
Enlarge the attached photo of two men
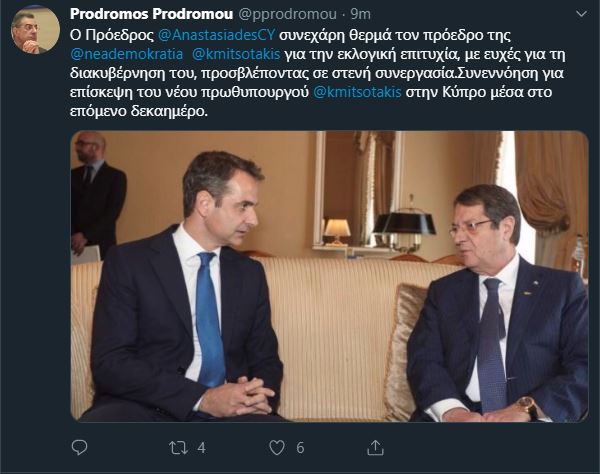pos(329,276)
